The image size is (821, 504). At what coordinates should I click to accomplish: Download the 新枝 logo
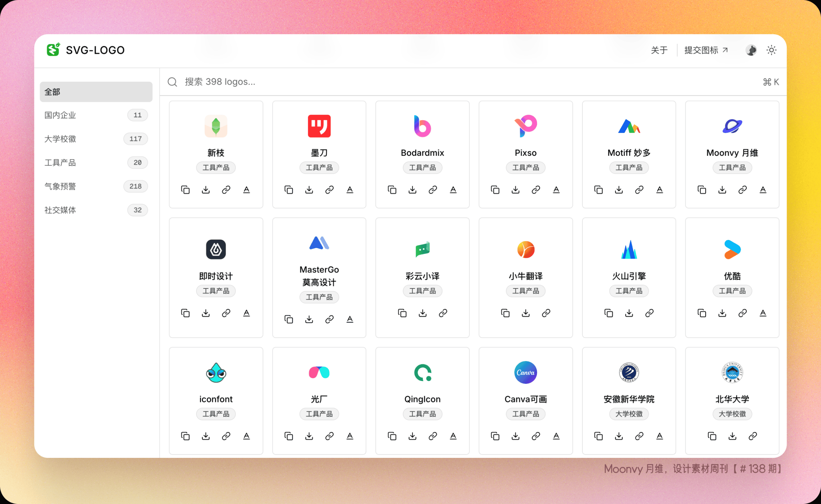point(206,190)
